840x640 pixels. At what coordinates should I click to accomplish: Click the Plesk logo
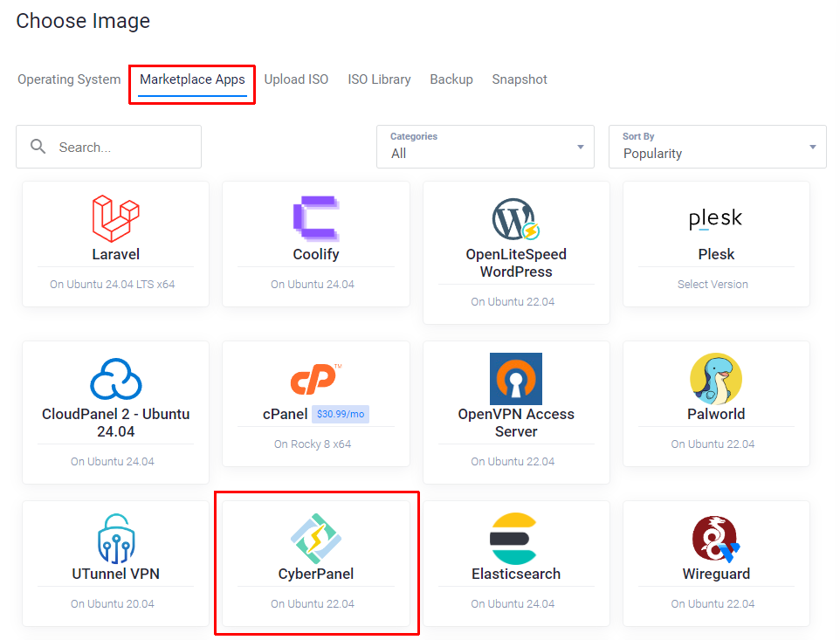[x=716, y=218]
